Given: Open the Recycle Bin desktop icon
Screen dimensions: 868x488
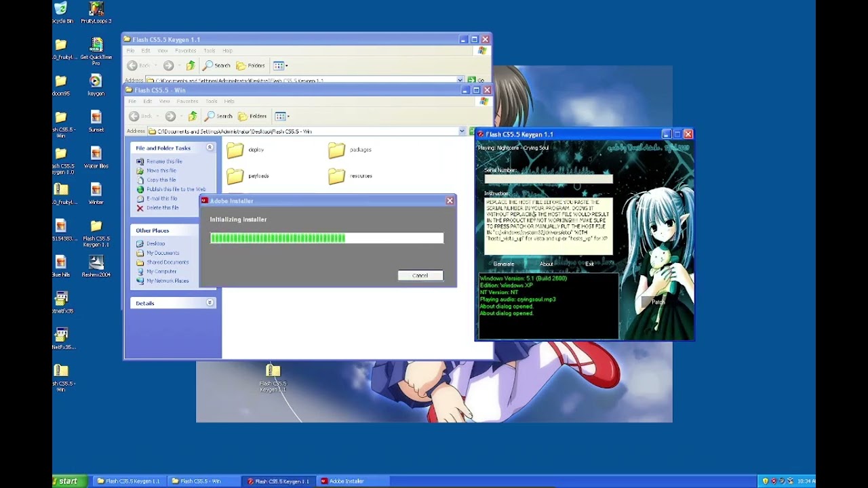Looking at the screenshot, I should coord(61,12).
